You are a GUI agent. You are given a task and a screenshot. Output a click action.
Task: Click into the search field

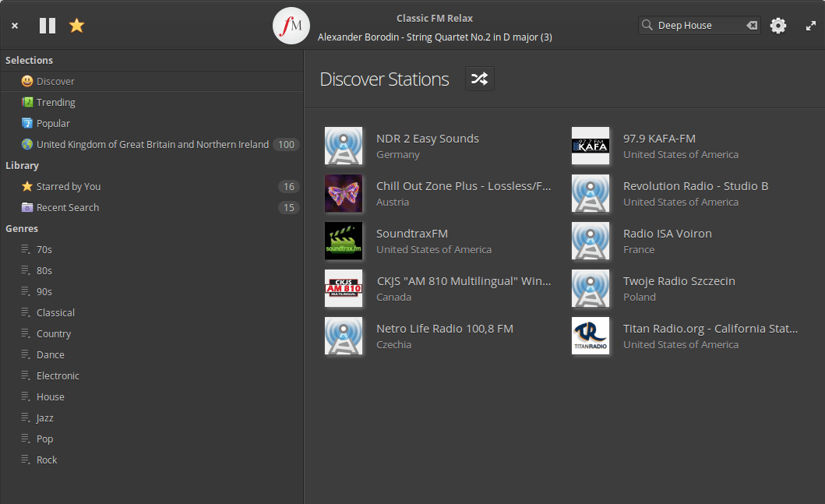(700, 25)
